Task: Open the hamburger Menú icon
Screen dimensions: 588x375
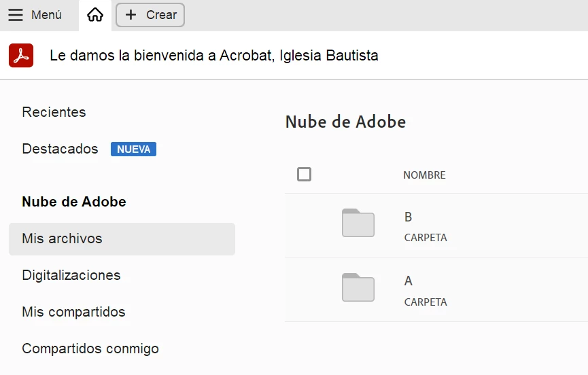Action: 16,15
